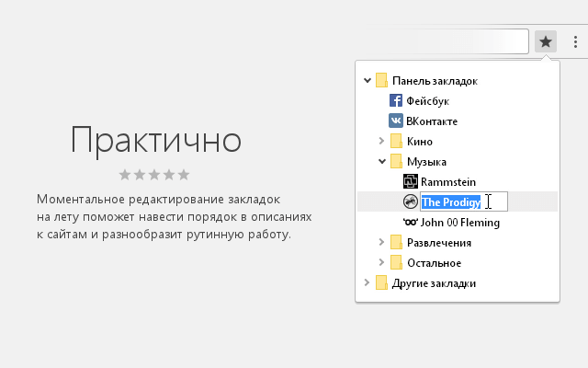Click the Кино folder icon
588x368 pixels.
coord(396,141)
